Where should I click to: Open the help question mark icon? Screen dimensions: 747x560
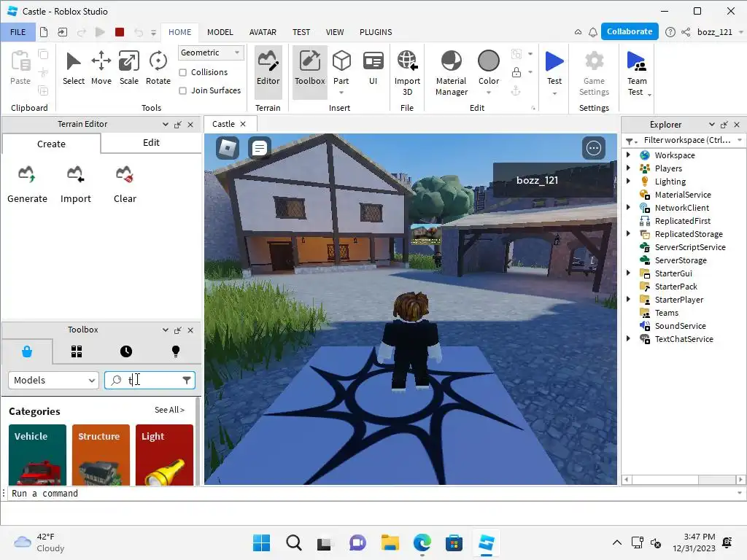click(x=670, y=32)
